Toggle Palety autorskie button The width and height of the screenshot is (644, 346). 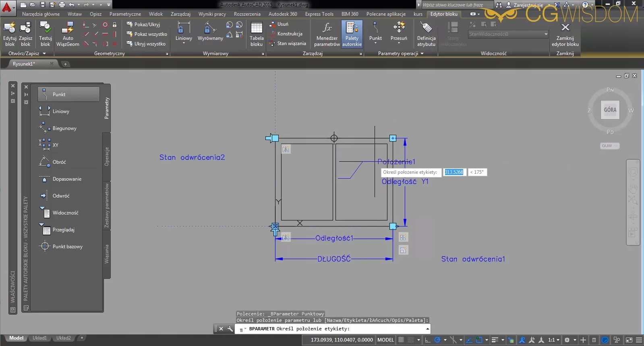tap(352, 34)
